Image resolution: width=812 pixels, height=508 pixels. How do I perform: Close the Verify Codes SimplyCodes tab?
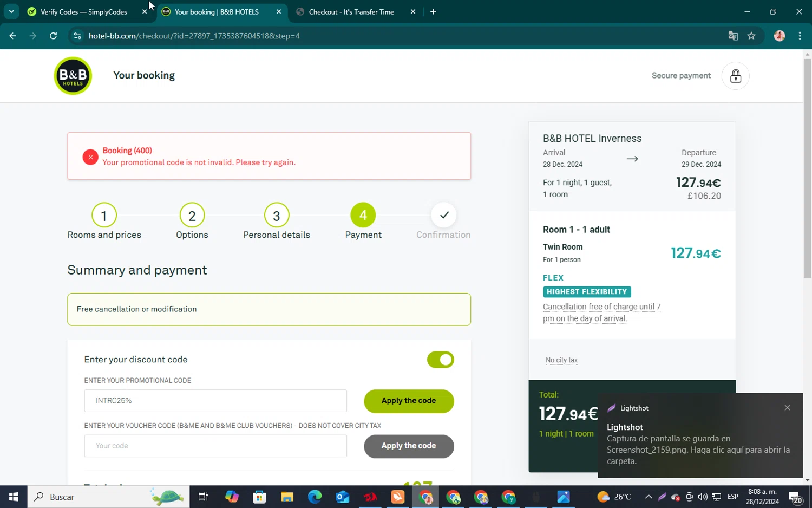pos(145,12)
